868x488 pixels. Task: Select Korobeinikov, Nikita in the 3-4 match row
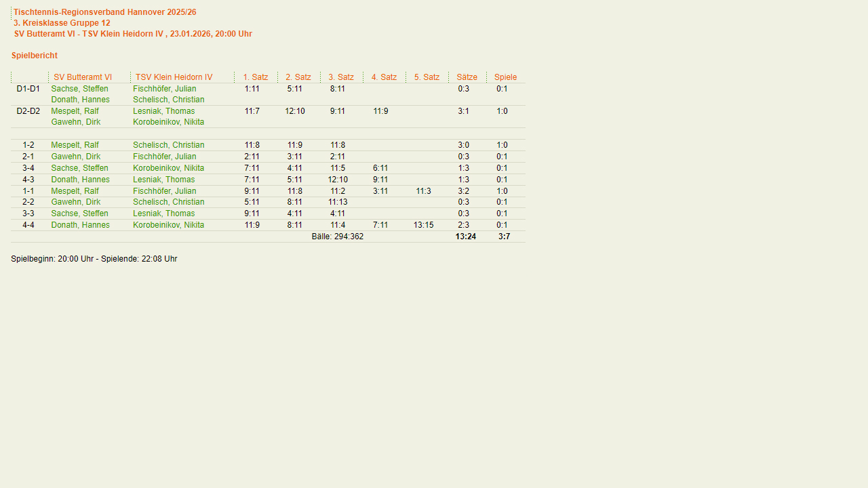(168, 168)
